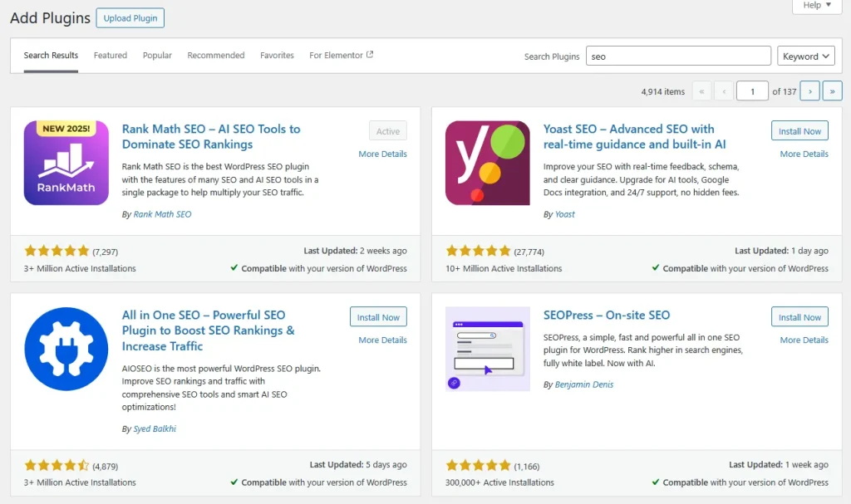Screen dimensions: 851x504
Task: Click 'Last Updated: 5 days ago' text
Action: (358, 464)
